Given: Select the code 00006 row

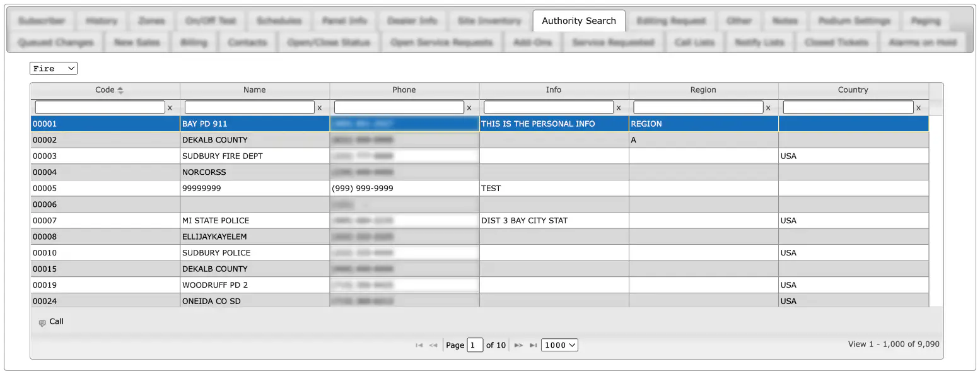Looking at the screenshot, I should click(480, 204).
